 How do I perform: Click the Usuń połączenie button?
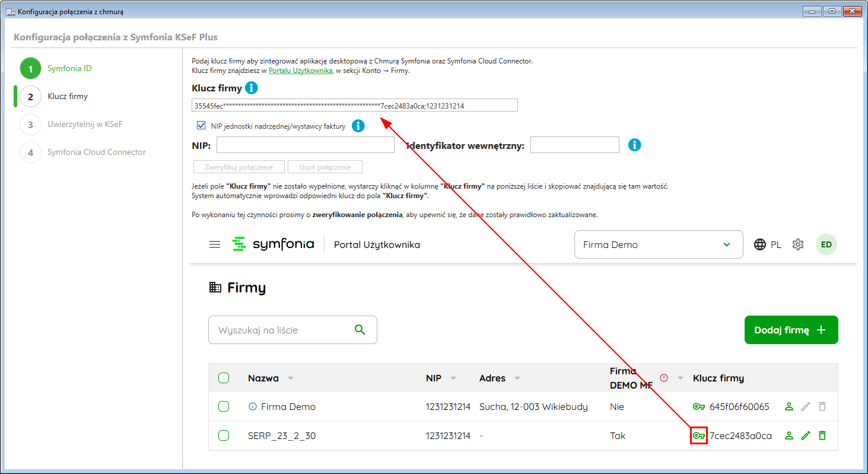325,167
